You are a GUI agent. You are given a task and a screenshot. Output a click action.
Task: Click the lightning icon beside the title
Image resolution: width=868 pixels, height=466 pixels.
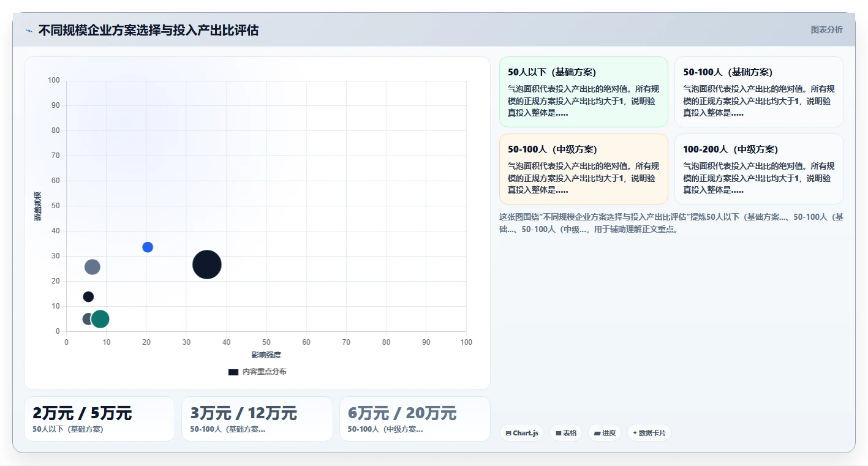29,31
